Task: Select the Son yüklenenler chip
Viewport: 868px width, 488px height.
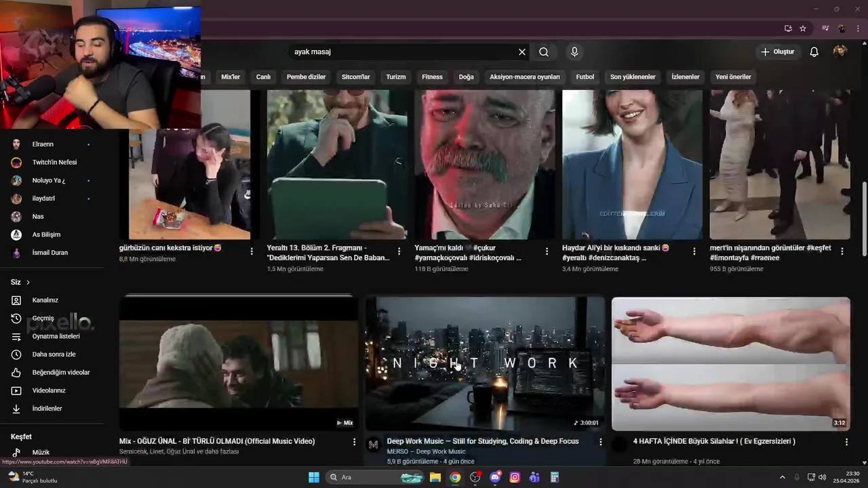Action: tap(633, 77)
